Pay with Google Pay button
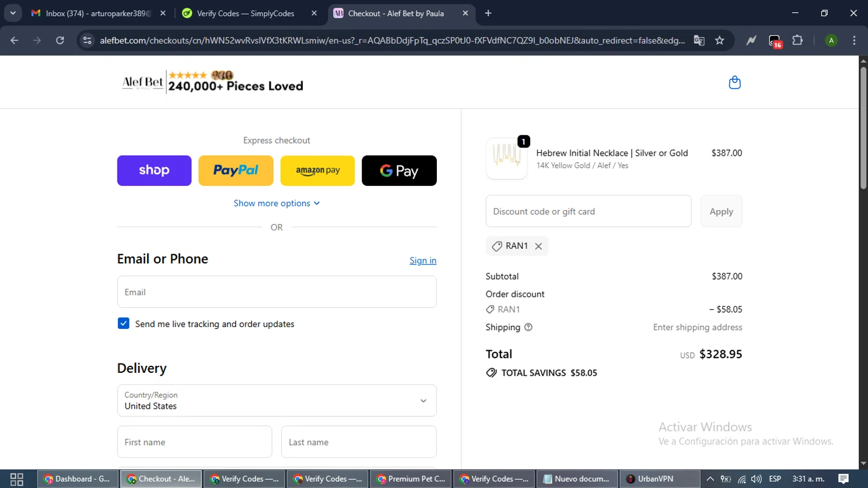The width and height of the screenshot is (868, 488). (399, 170)
